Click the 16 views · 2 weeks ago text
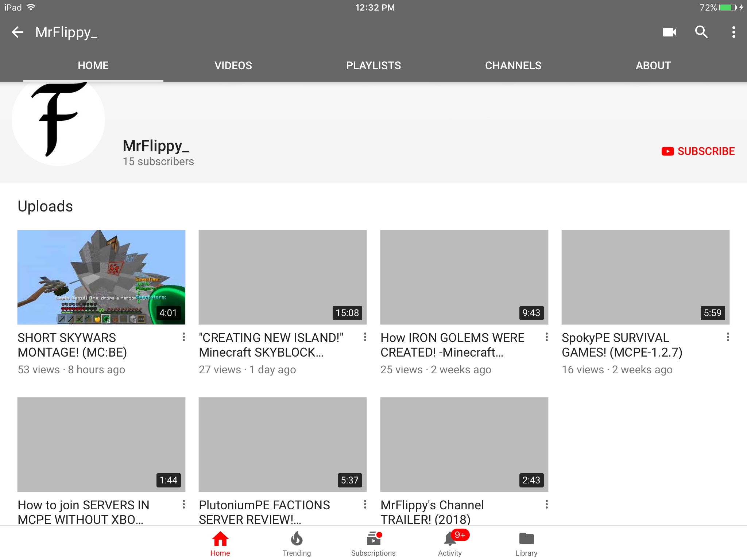 click(x=617, y=370)
